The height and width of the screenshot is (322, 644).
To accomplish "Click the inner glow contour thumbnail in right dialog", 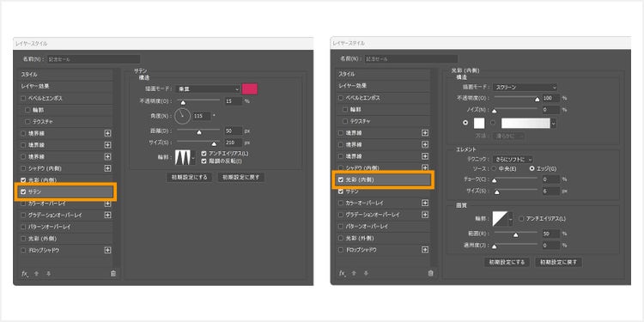I will pos(501,219).
